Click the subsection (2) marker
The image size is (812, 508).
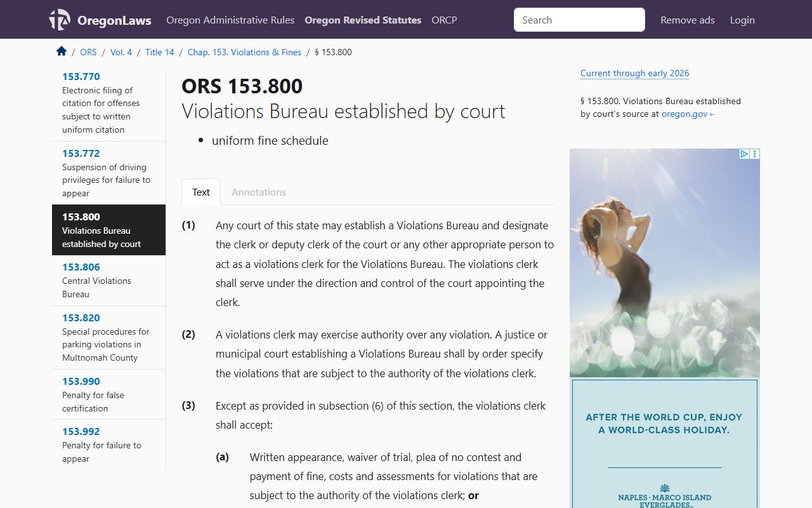(188, 334)
